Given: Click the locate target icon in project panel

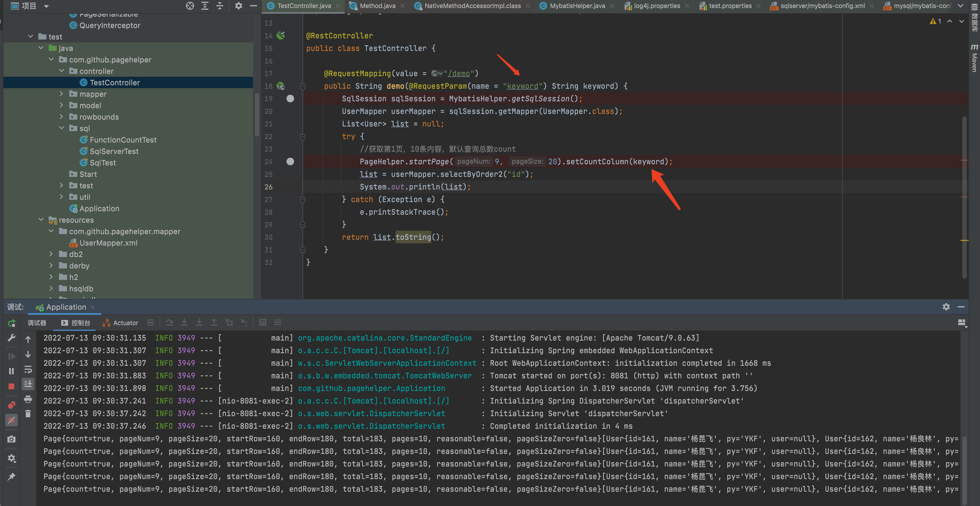Looking at the screenshot, I should (190, 6).
